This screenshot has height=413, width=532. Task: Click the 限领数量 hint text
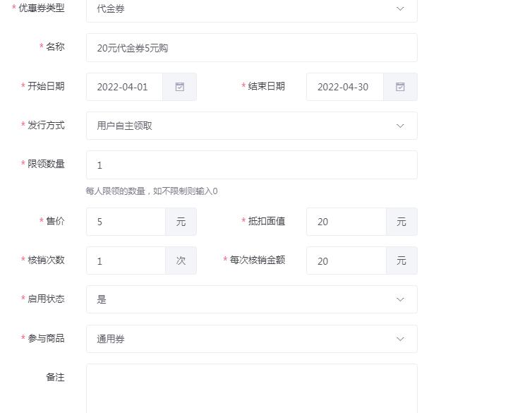point(152,191)
